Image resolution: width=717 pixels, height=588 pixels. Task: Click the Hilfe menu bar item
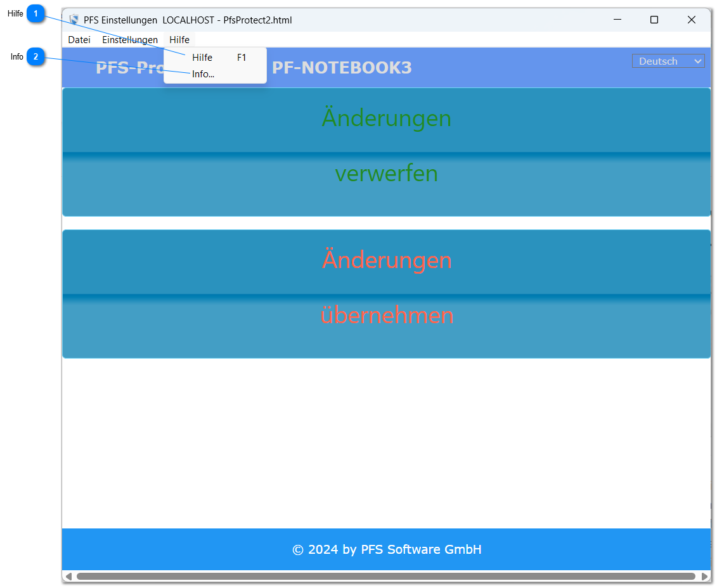pyautogui.click(x=179, y=40)
